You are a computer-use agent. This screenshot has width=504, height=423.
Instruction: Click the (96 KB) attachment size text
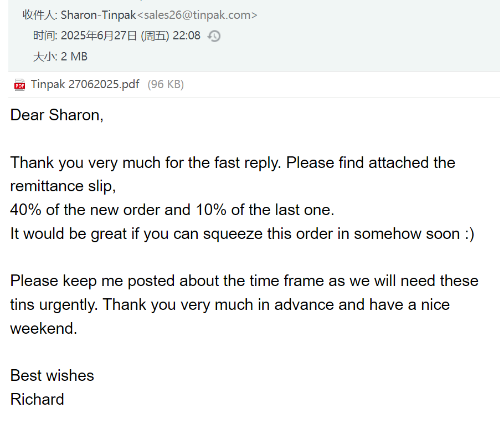pyautogui.click(x=166, y=84)
